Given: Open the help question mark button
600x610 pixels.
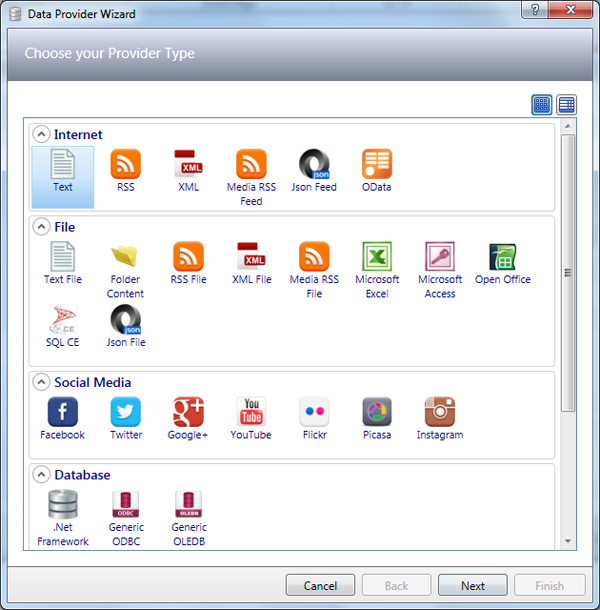Looking at the screenshot, I should (535, 9).
